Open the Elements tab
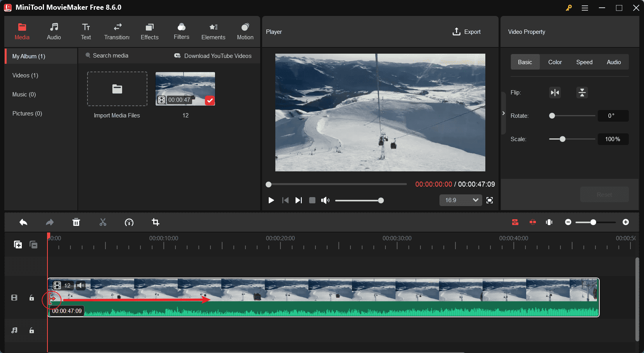644x353 pixels. coord(213,32)
